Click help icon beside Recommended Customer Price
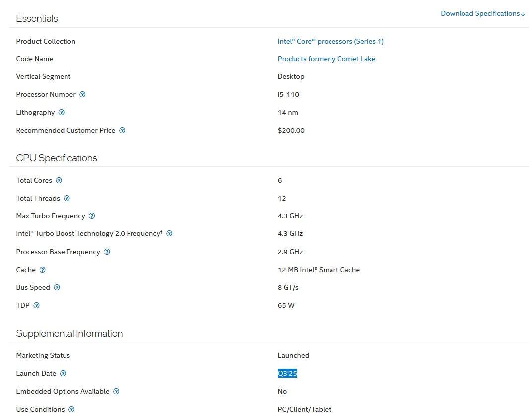The width and height of the screenshot is (529, 420). (122, 130)
